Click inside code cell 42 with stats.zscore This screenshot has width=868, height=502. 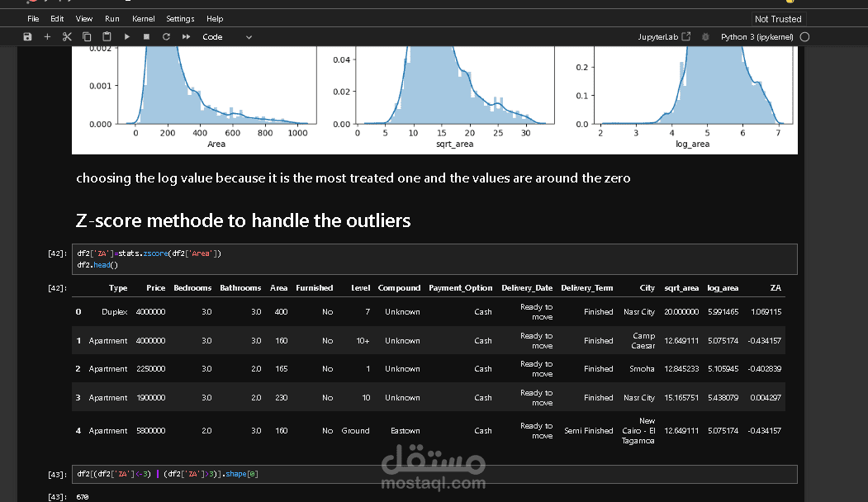[434, 259]
